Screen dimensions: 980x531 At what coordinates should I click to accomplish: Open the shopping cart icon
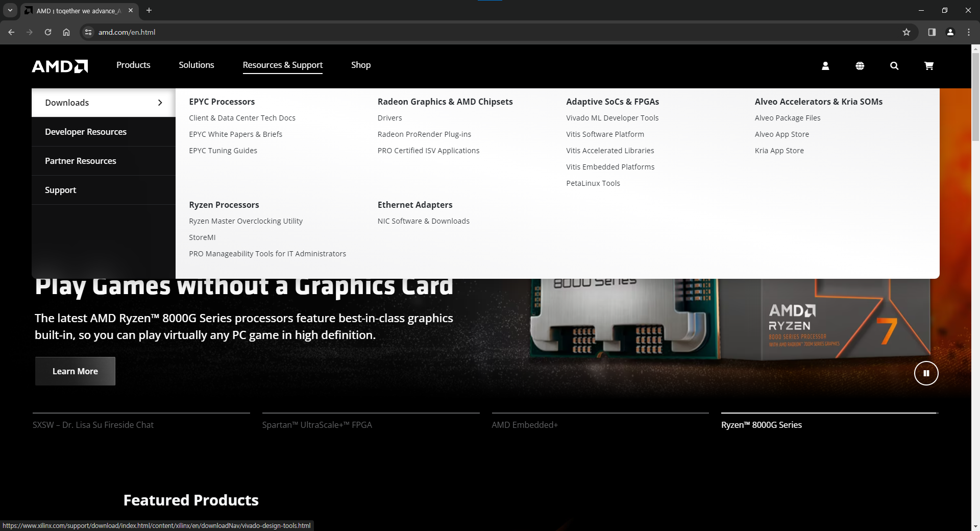929,66
